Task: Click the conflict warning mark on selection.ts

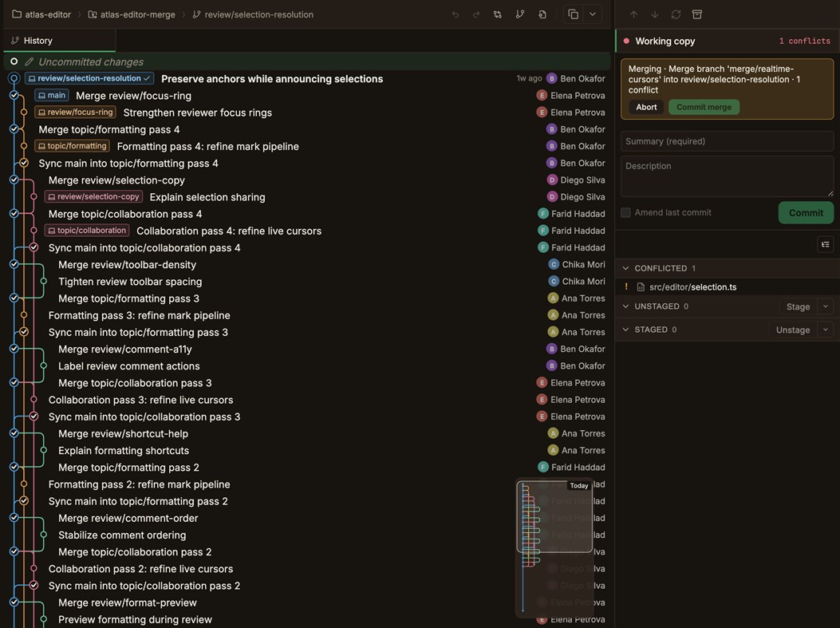Action: coord(626,286)
